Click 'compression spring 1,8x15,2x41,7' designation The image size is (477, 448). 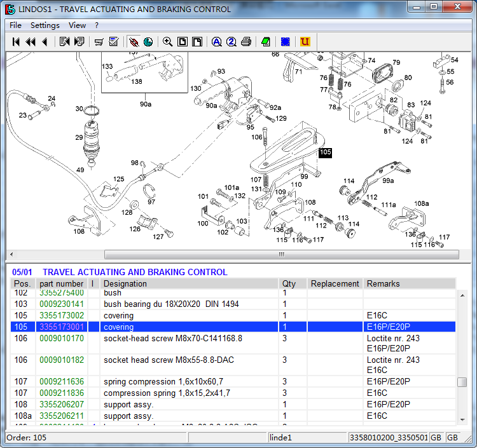(x=167, y=393)
